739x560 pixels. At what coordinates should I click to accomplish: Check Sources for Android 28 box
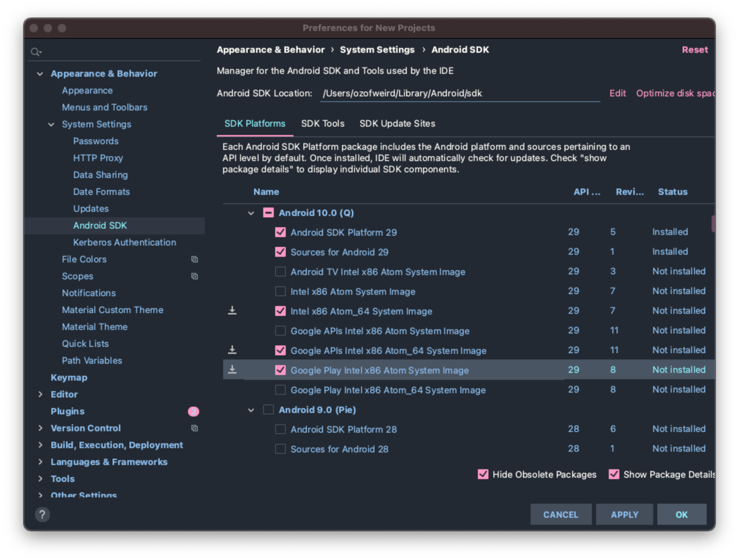point(280,449)
